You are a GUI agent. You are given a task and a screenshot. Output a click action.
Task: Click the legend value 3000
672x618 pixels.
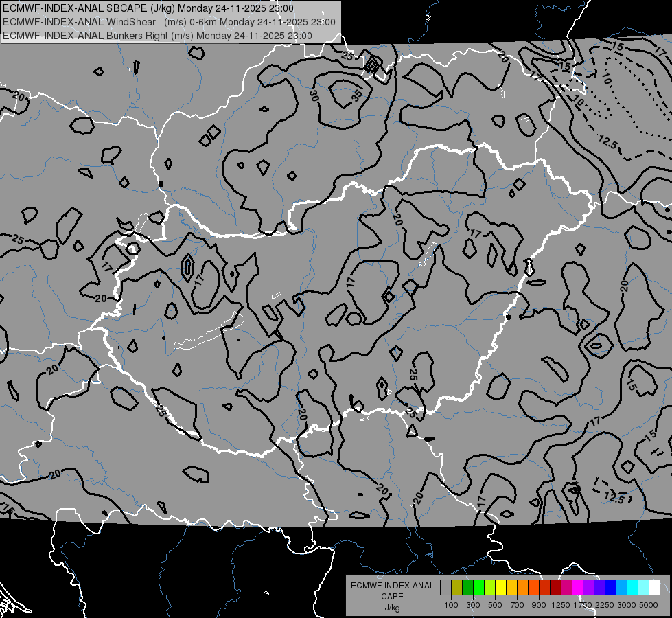(x=627, y=605)
